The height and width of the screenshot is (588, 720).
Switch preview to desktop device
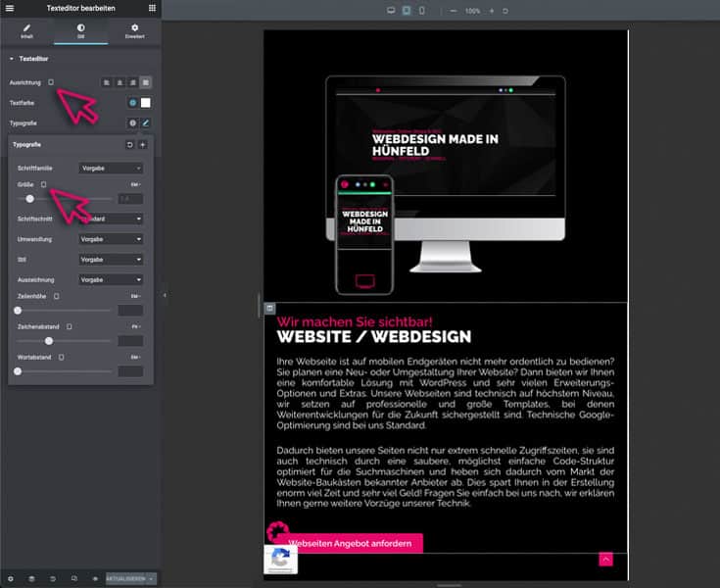pyautogui.click(x=391, y=11)
